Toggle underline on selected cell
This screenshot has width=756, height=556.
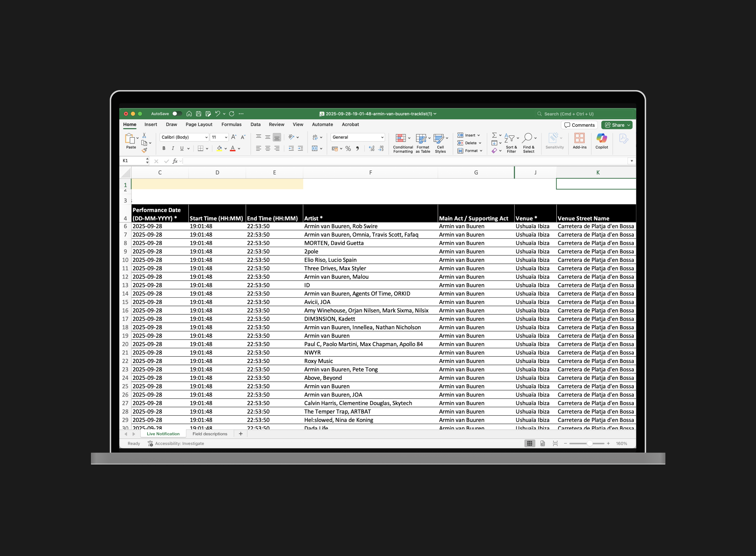click(x=181, y=148)
